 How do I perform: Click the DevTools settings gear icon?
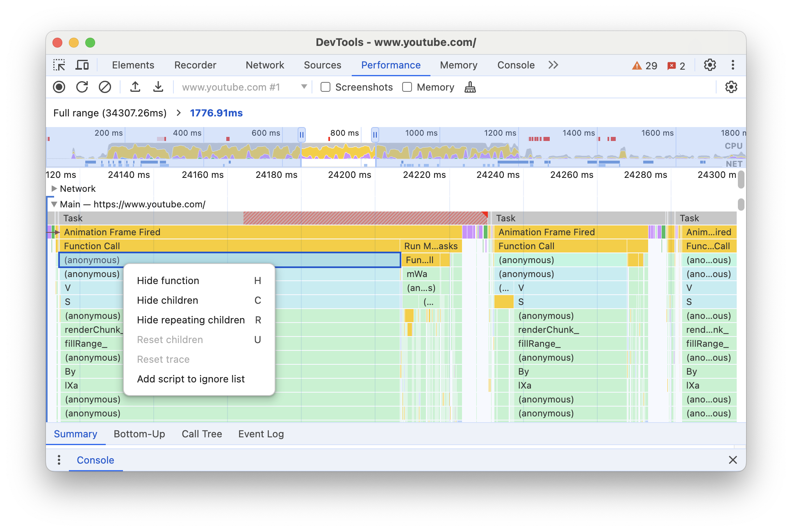[x=711, y=65]
